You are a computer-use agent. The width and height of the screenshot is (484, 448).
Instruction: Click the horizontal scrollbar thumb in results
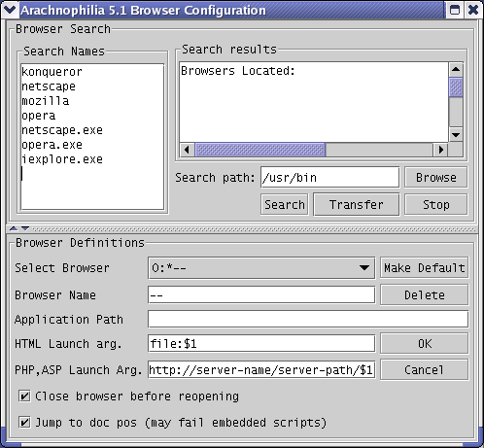coord(260,150)
